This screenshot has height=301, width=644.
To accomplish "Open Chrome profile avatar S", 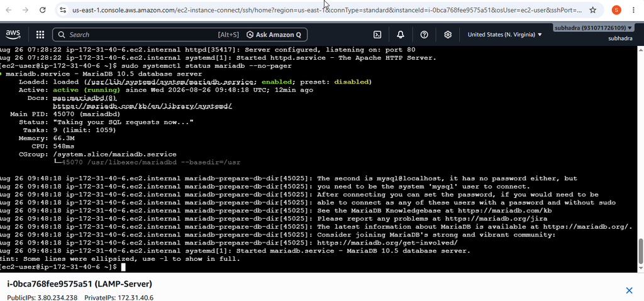I will (616, 10).
